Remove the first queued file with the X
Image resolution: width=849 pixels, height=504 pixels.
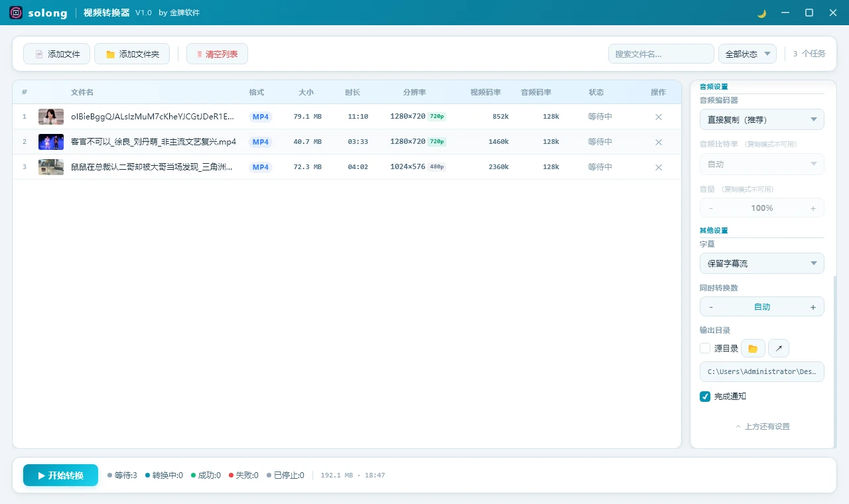coord(658,116)
